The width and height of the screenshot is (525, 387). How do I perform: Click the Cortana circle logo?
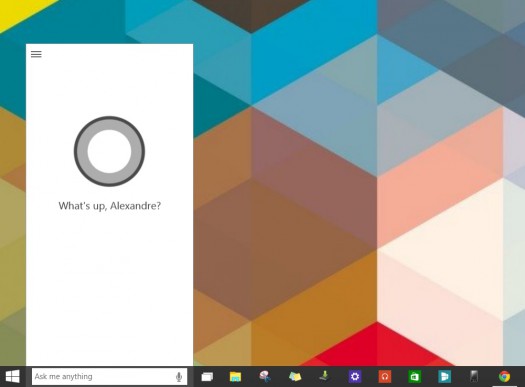pyautogui.click(x=109, y=151)
